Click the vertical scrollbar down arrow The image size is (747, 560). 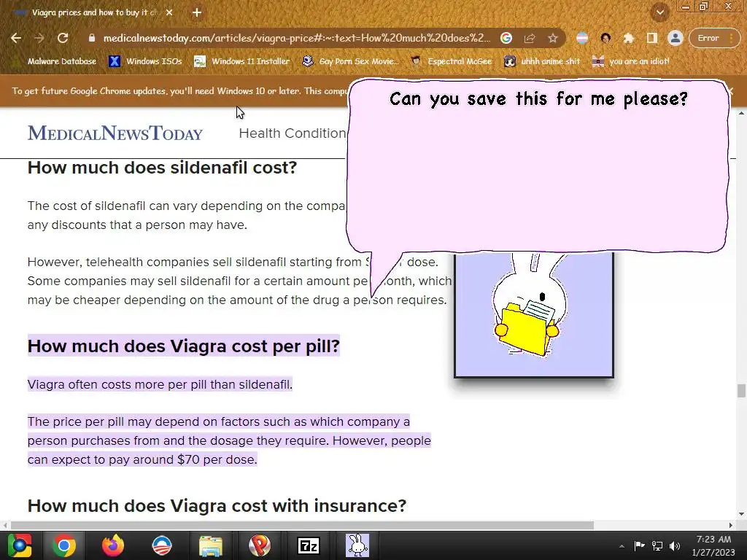pos(741,514)
